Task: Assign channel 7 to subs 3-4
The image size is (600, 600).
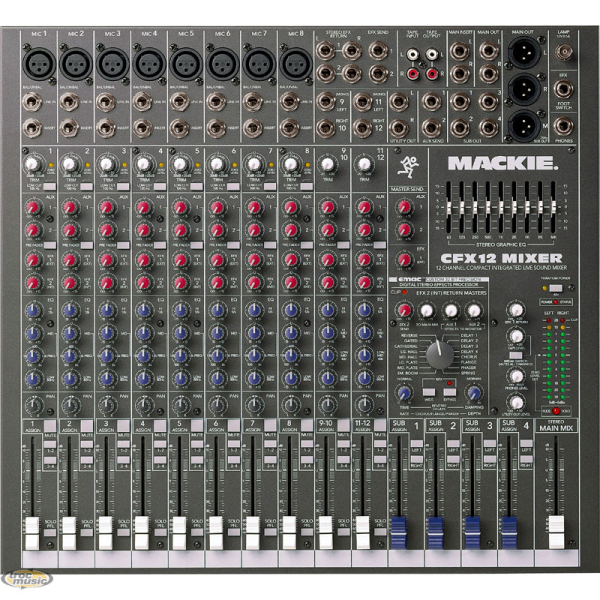Action: click(x=270, y=460)
